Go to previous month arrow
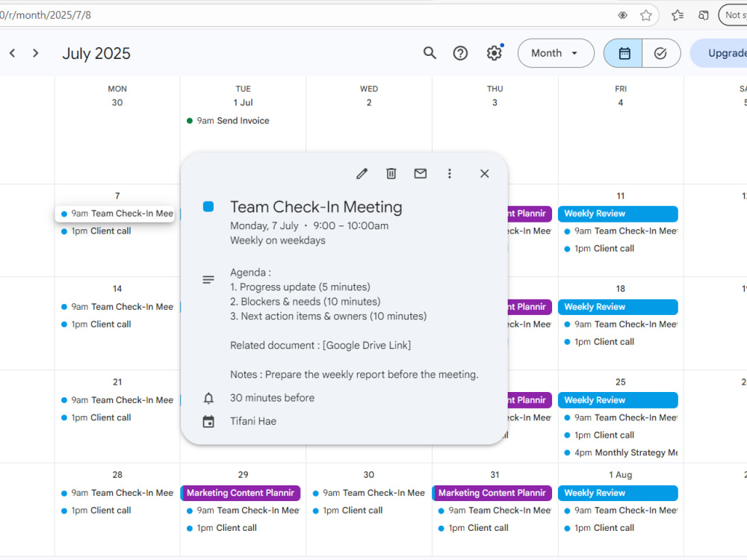The image size is (747, 560). (13, 53)
